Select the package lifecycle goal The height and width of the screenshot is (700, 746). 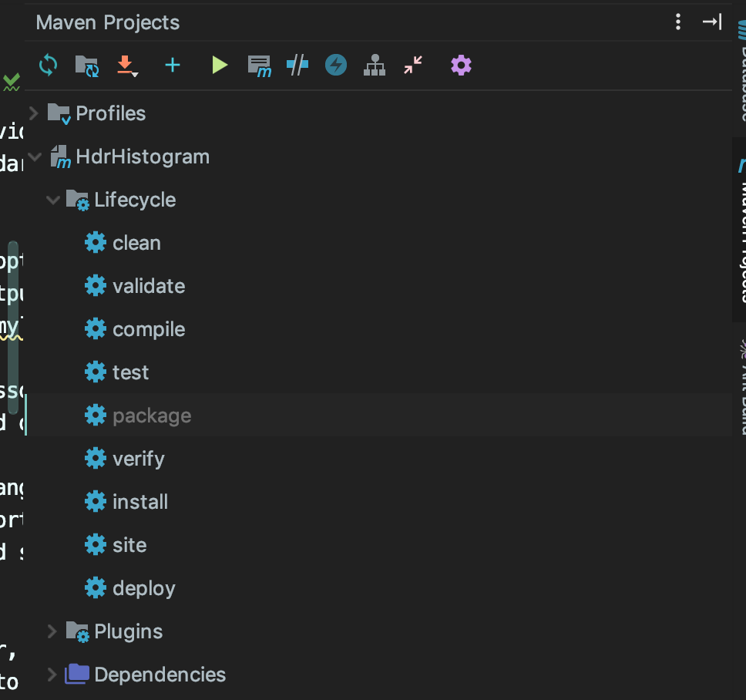pos(152,416)
